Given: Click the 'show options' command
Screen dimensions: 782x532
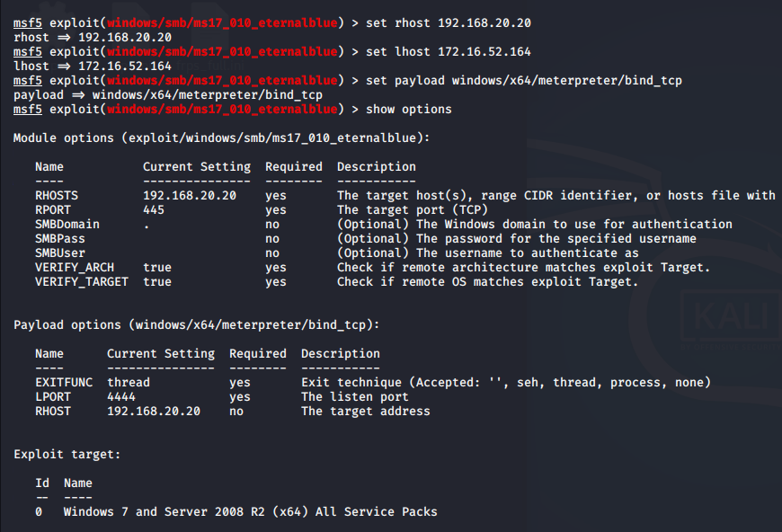Looking at the screenshot, I should [409, 110].
